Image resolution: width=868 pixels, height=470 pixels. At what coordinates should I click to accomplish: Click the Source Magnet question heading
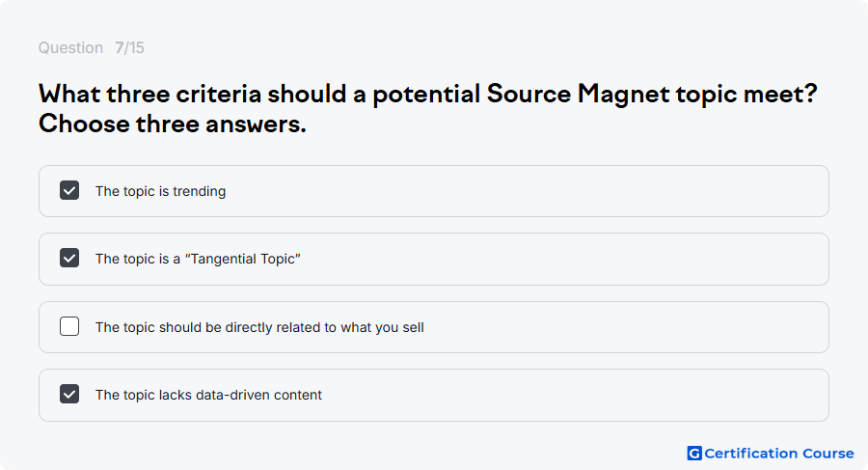click(427, 109)
